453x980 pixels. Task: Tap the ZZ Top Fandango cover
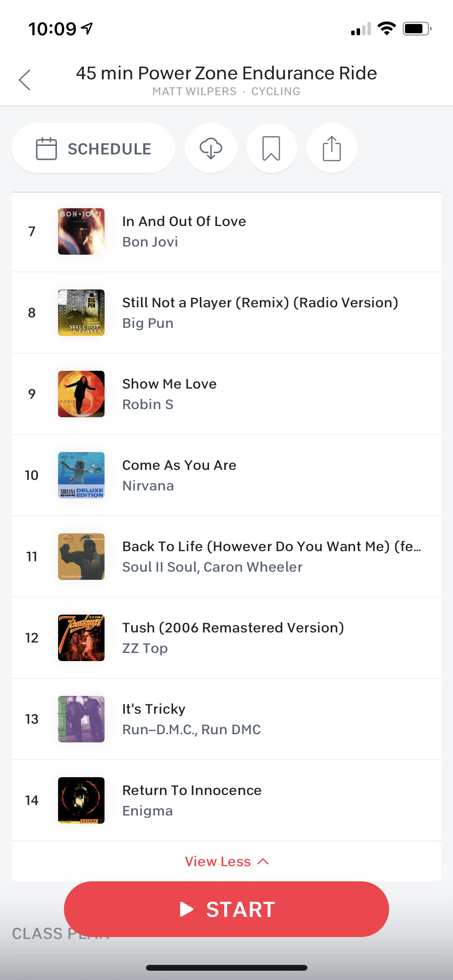pos(81,638)
